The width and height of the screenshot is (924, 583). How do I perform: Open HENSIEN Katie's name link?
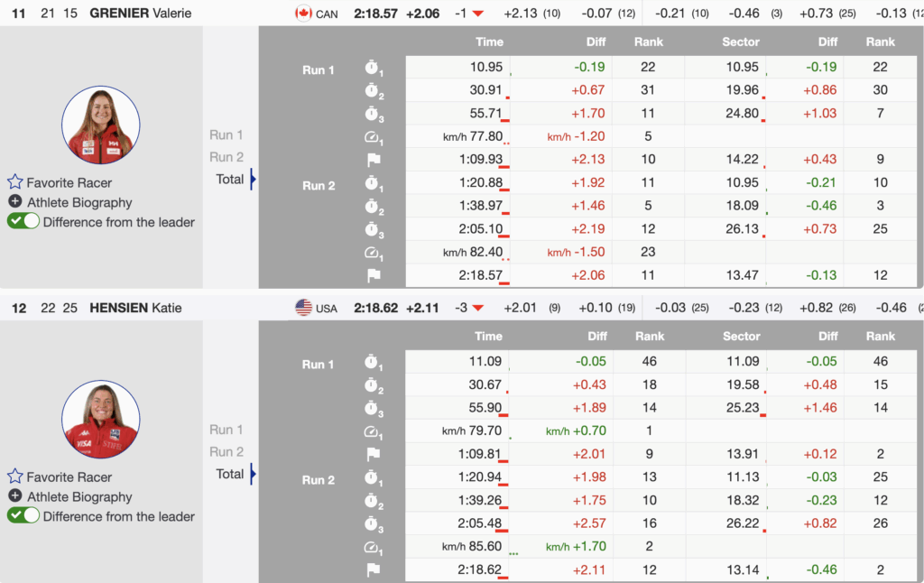pos(135,308)
